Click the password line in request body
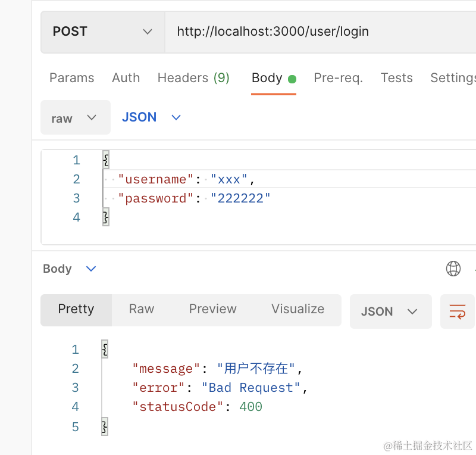 (194, 198)
